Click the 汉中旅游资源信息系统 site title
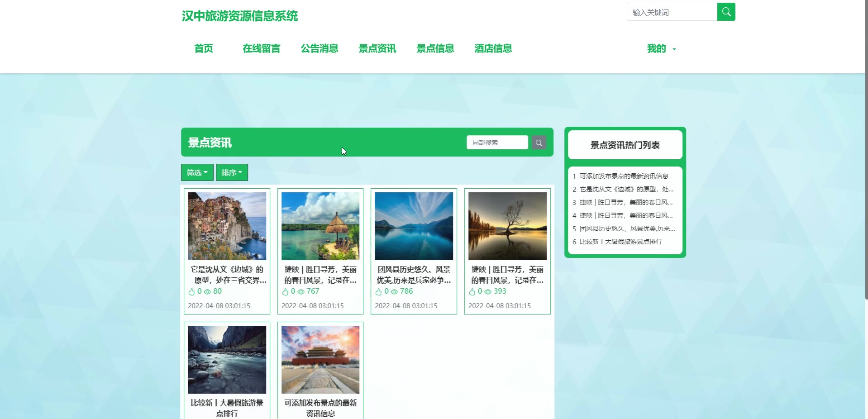The image size is (868, 419). [x=240, y=16]
